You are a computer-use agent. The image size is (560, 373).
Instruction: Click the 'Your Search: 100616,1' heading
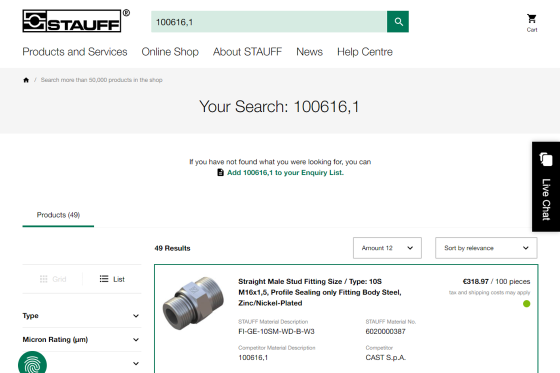279,107
